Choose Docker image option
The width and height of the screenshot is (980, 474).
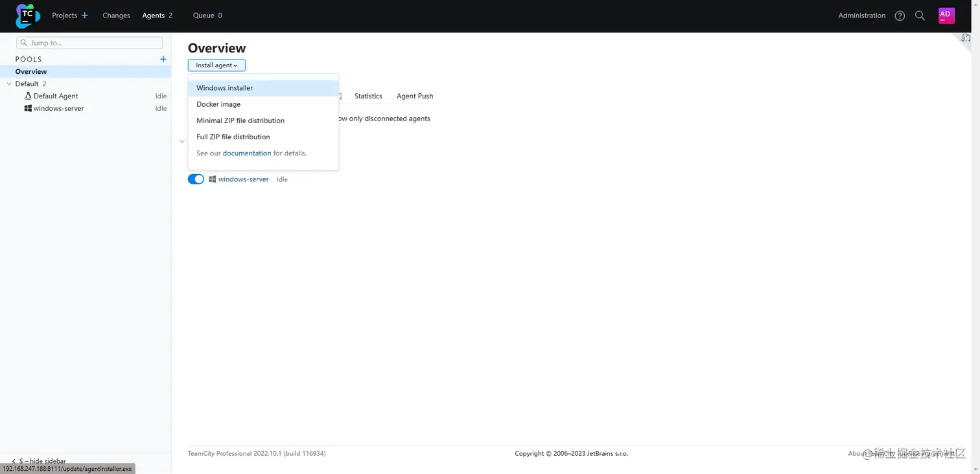tap(263, 104)
